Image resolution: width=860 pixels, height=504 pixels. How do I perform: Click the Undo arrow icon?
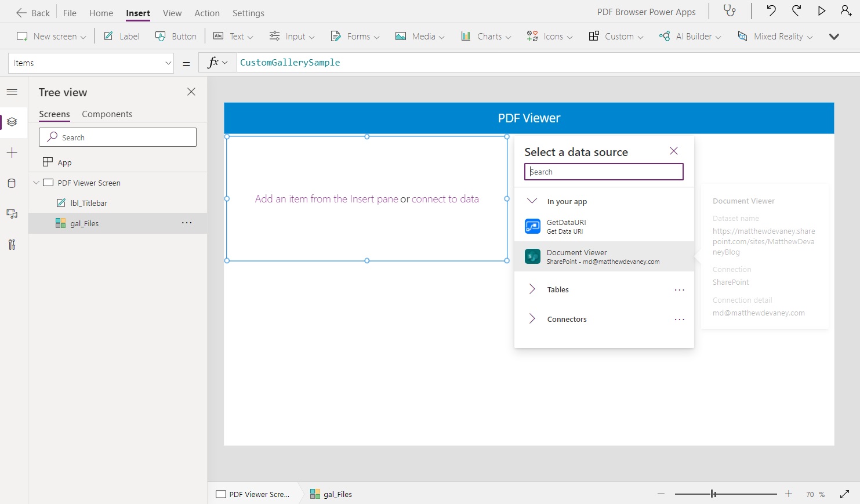[x=771, y=11]
